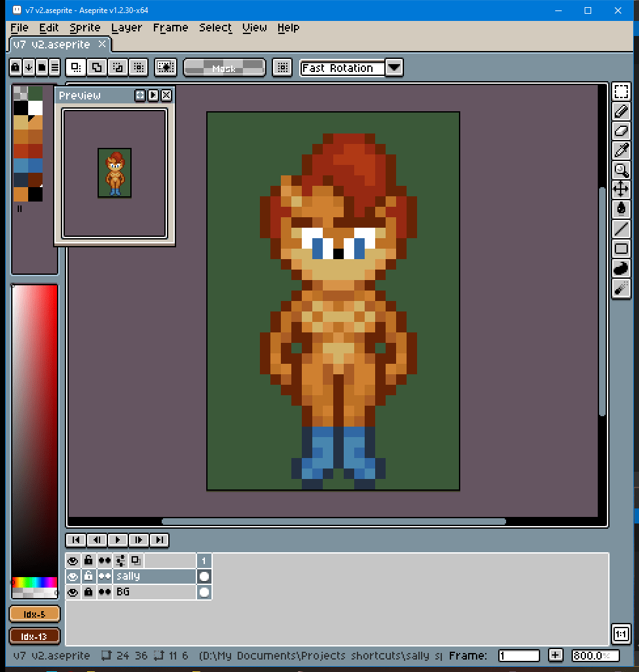This screenshot has height=672, width=639.
Task: Pick the blue swatch in palette
Action: [21, 165]
